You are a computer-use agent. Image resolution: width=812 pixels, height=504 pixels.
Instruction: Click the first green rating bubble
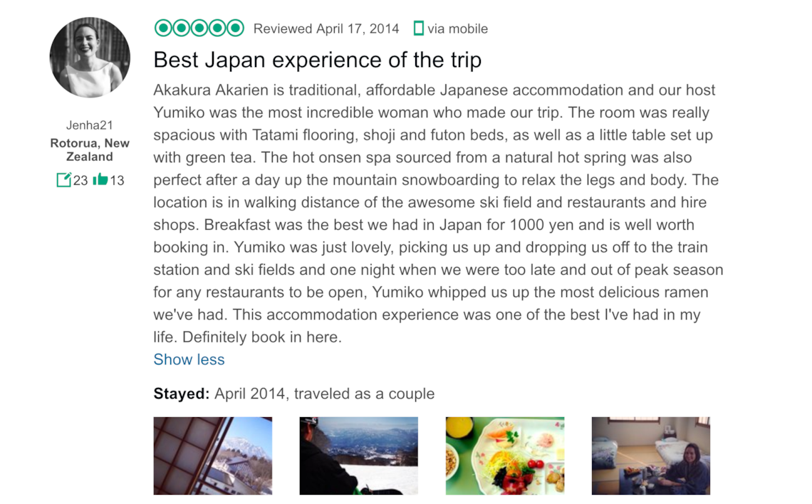[163, 28]
